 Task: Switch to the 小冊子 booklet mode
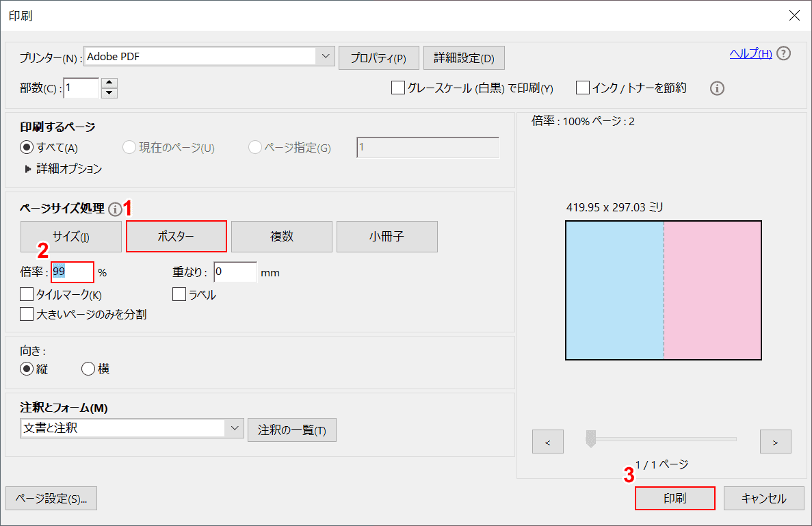tap(387, 237)
